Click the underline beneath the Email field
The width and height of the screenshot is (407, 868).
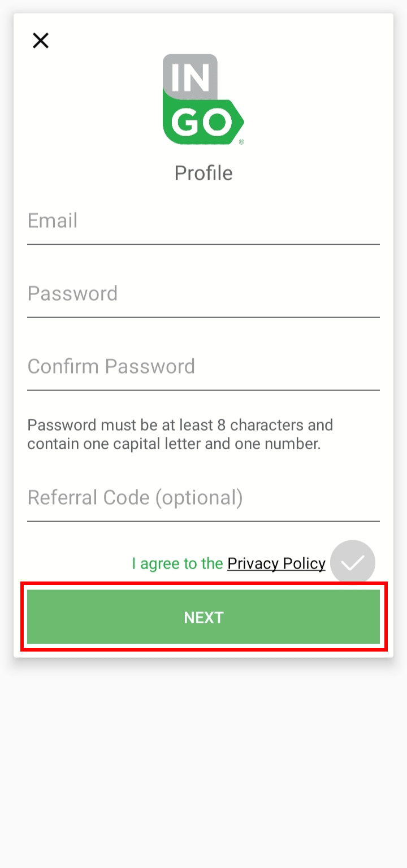[x=203, y=245]
